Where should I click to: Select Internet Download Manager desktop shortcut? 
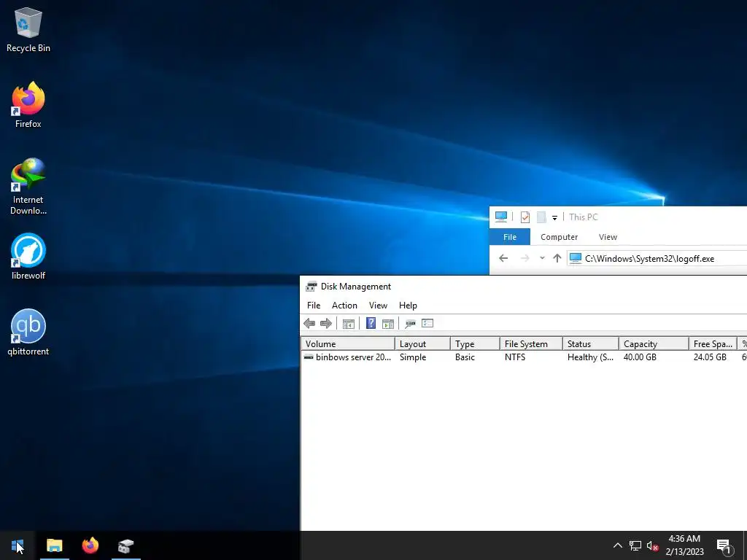[x=28, y=186]
